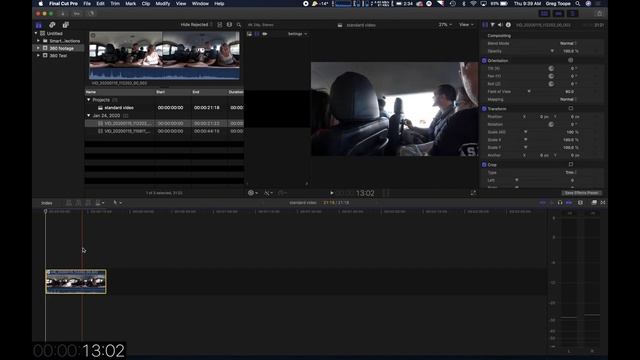The width and height of the screenshot is (640, 360).
Task: Collapse the Untitled library
Action: click(x=36, y=33)
